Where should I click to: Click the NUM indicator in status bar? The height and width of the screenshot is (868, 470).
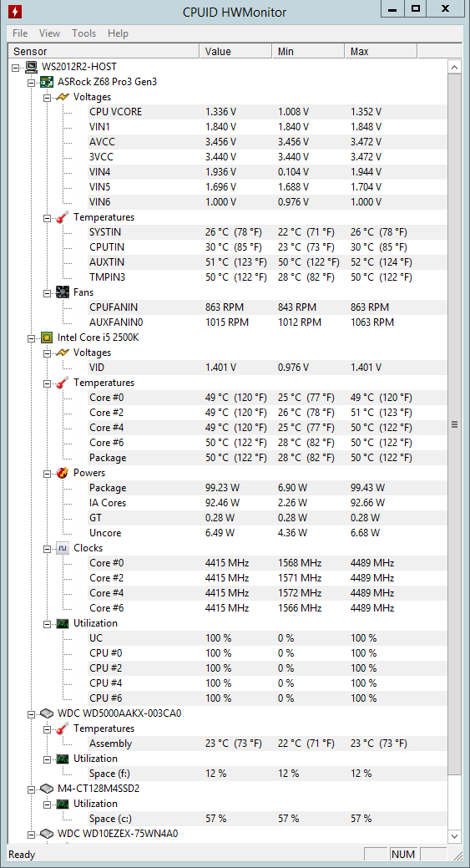tap(403, 854)
